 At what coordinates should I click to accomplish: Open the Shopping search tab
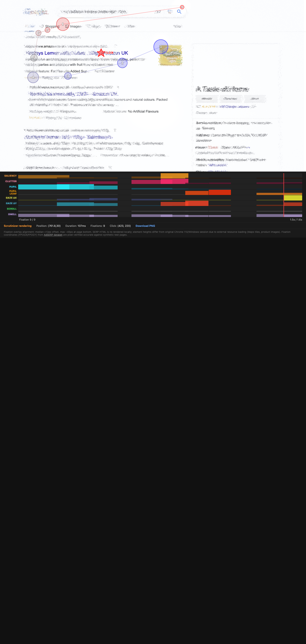tap(52, 27)
